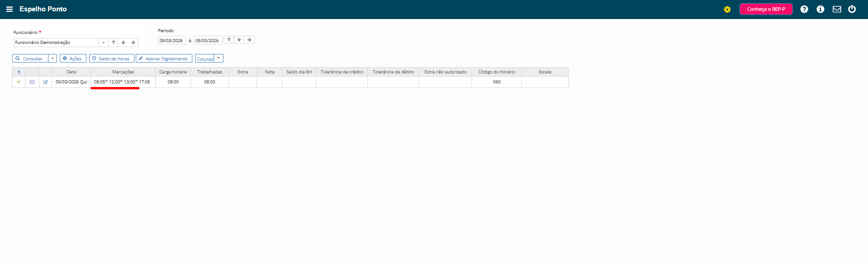This screenshot has width=868, height=262.
Task: Click the Tolerância de crédito column header
Action: [342, 72]
